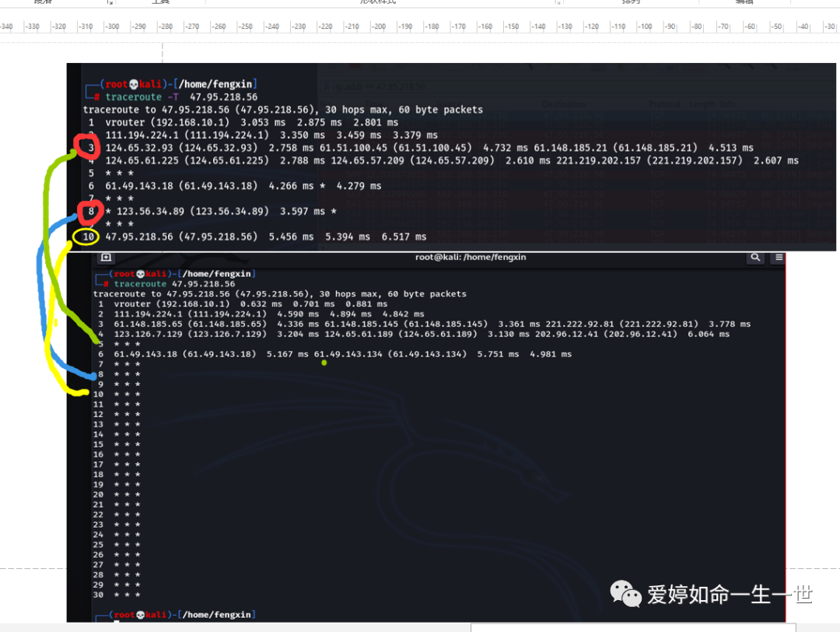Image resolution: width=840 pixels, height=632 pixels.
Task: Click the IP 221.219.202.157 in hop 4
Action: [598, 160]
